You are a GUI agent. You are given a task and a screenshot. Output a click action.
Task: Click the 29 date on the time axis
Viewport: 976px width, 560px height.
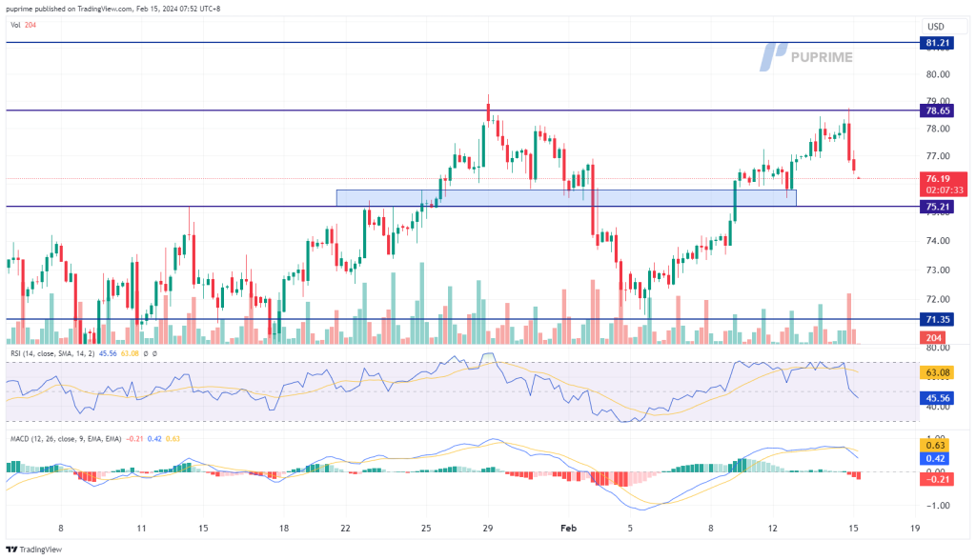[487, 526]
